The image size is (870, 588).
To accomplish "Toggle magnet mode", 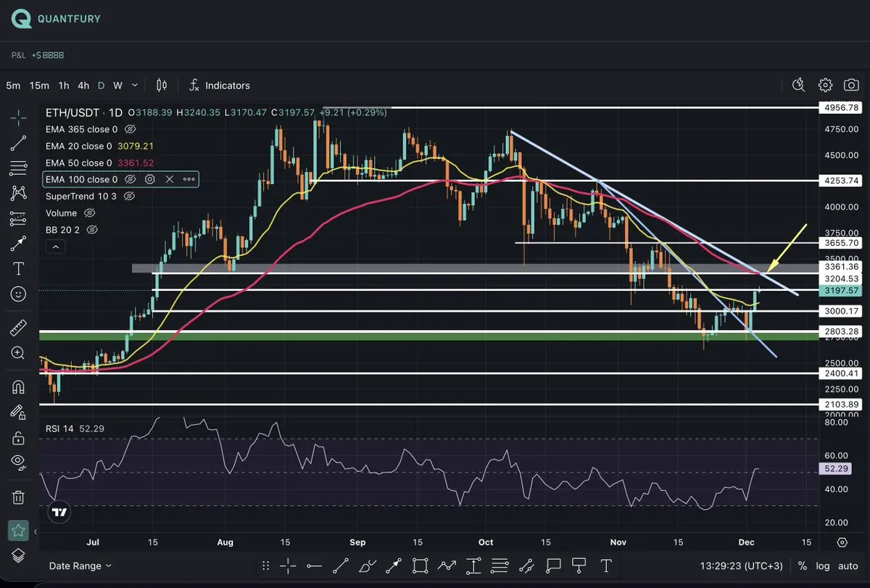I will coord(19,387).
